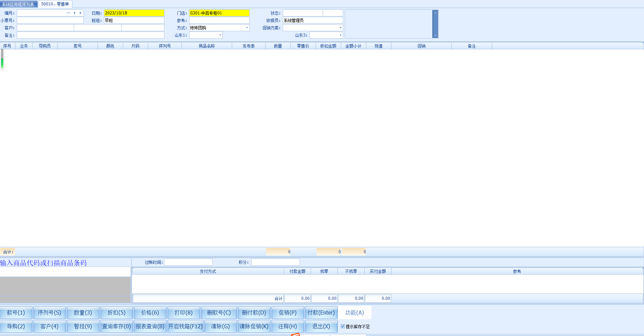The image size is (644, 336).
Task: Click the ellipsis lookup icon in 编号 field
Action: pyautogui.click(x=68, y=13)
